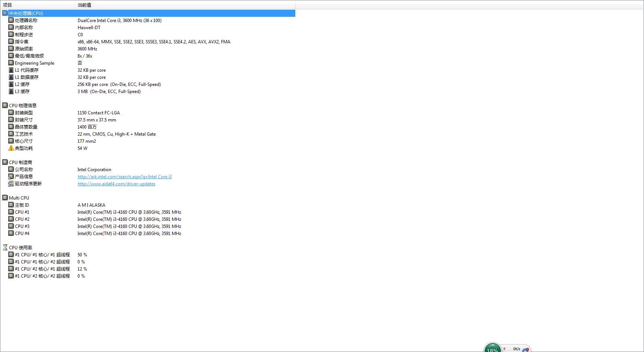Click the 项目 column header
Image resolution: width=644 pixels, height=352 pixels.
pos(38,5)
